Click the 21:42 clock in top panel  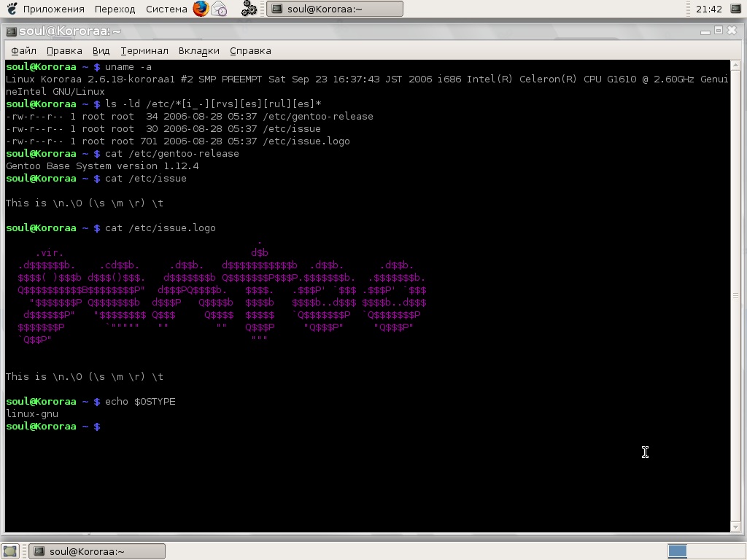709,9
